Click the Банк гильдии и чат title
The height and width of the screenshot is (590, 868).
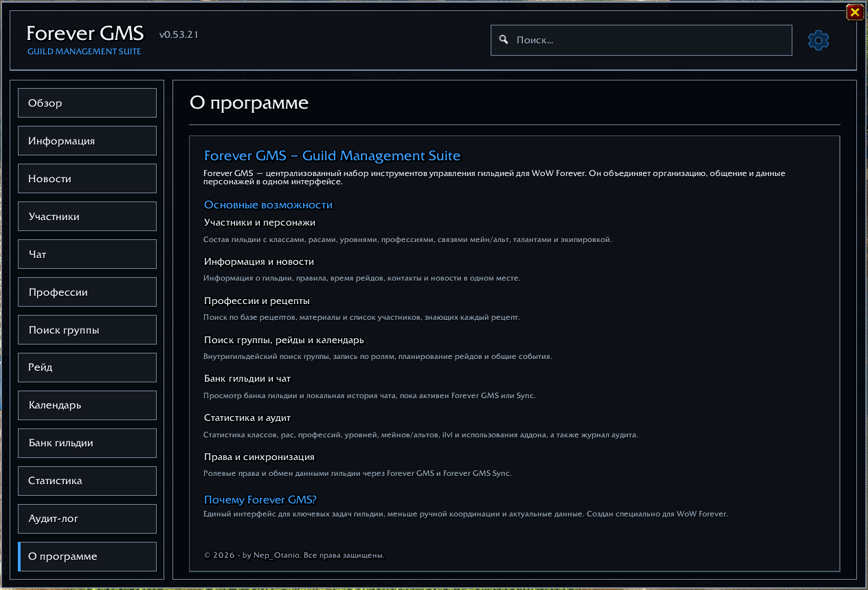pos(247,379)
